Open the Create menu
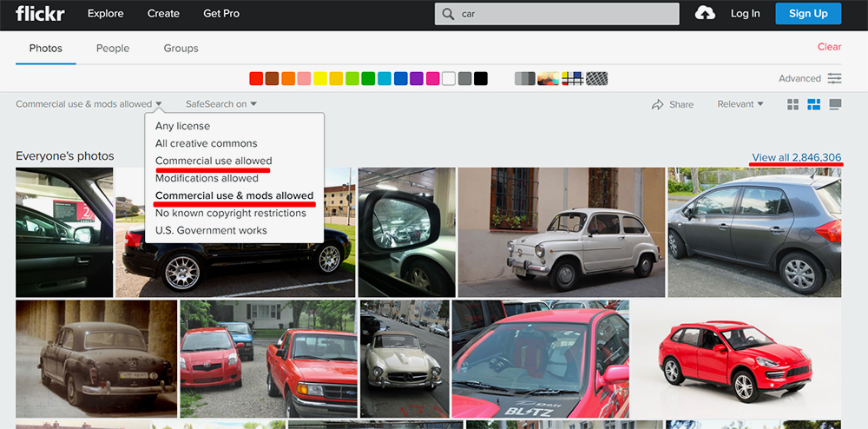This screenshot has height=429, width=868. pyautogui.click(x=163, y=14)
